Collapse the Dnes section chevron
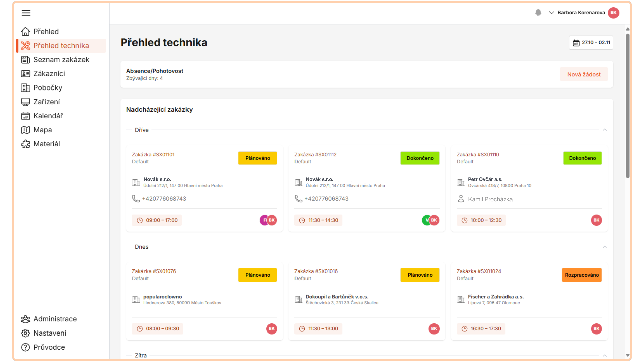Image resolution: width=644 pixels, height=362 pixels. [x=605, y=247]
